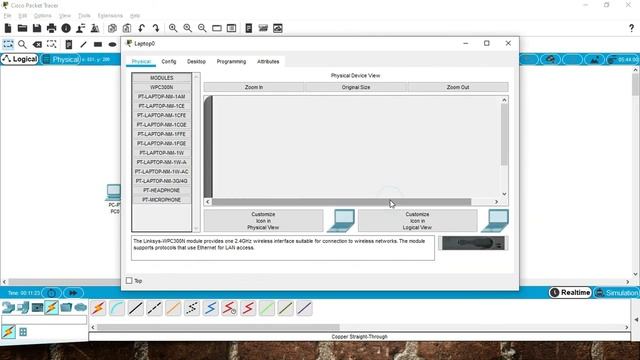The width and height of the screenshot is (640, 360).
Task: Select the Inspect magnifier tool
Action: [x=22, y=44]
